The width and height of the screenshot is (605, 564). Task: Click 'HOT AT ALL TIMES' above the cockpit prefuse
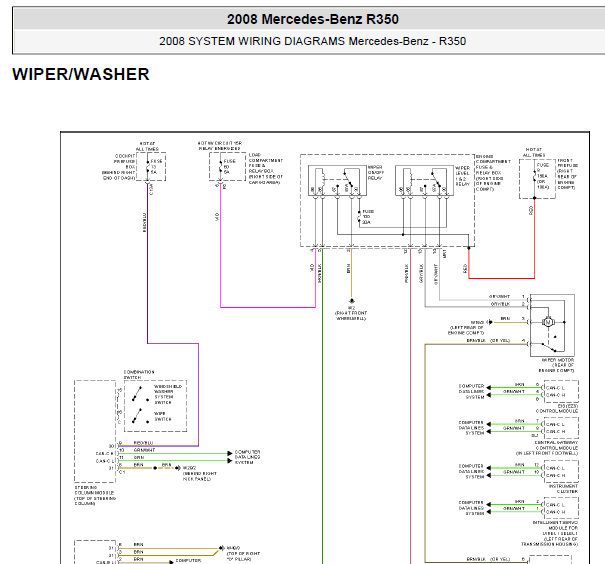[x=147, y=146]
